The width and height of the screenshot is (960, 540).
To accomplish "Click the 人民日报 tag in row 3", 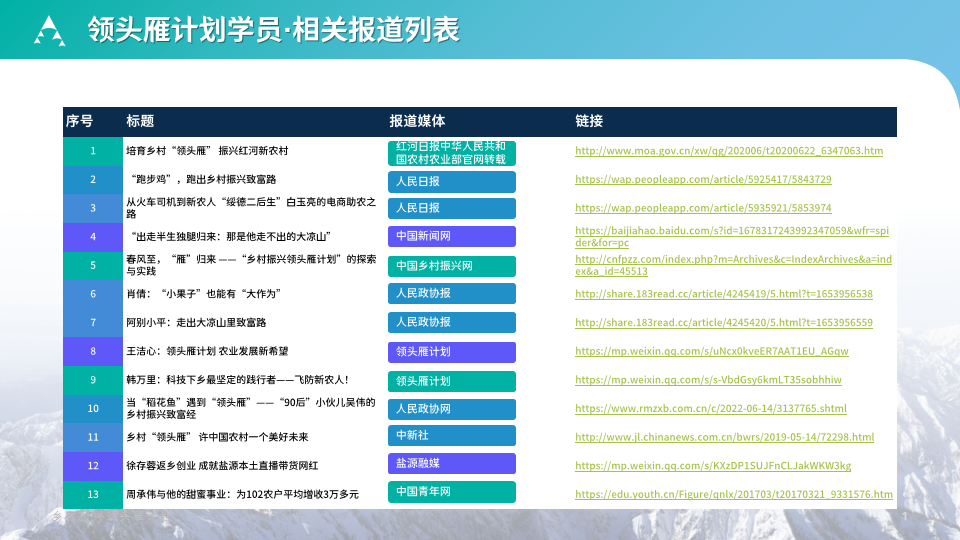I will [452, 208].
